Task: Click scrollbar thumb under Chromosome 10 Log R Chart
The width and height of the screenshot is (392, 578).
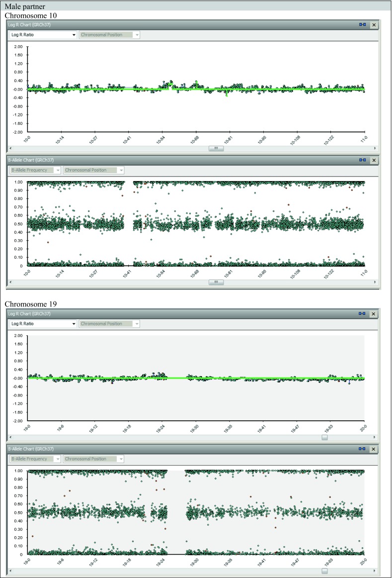Action: pos(216,148)
